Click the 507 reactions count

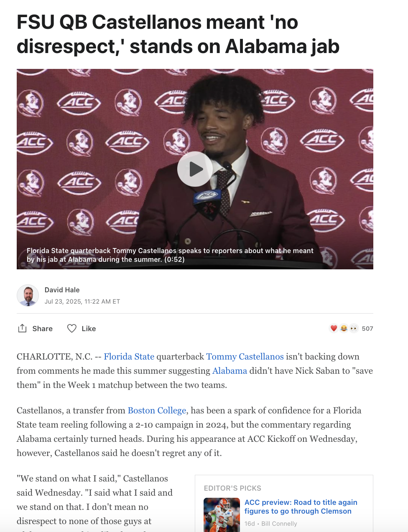coord(367,329)
